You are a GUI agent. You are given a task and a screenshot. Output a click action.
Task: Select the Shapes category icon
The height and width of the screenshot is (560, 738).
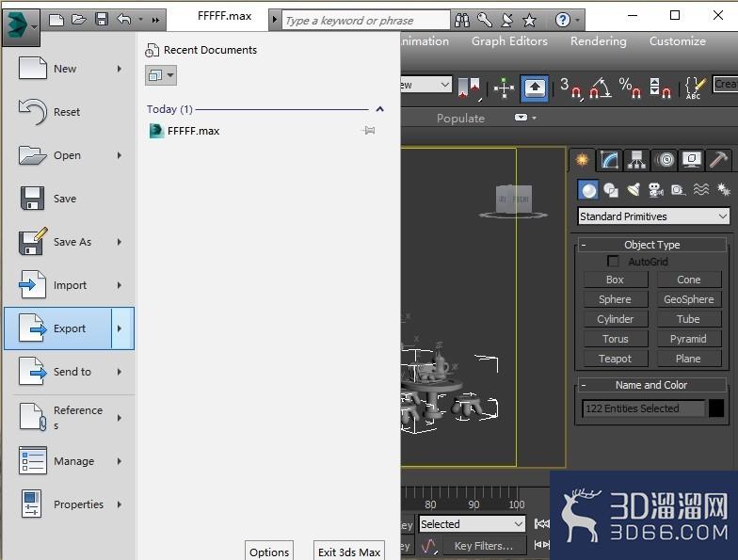pyautogui.click(x=611, y=190)
